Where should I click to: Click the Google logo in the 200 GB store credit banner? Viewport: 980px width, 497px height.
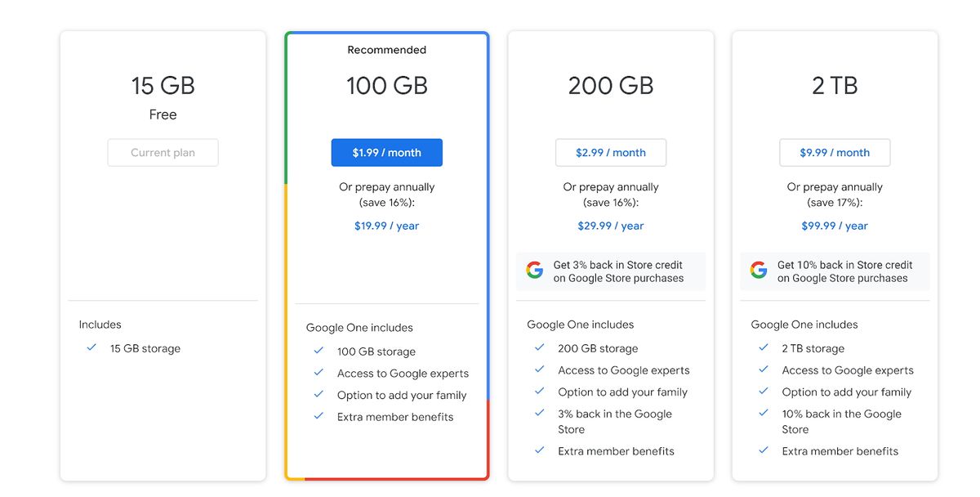(535, 269)
